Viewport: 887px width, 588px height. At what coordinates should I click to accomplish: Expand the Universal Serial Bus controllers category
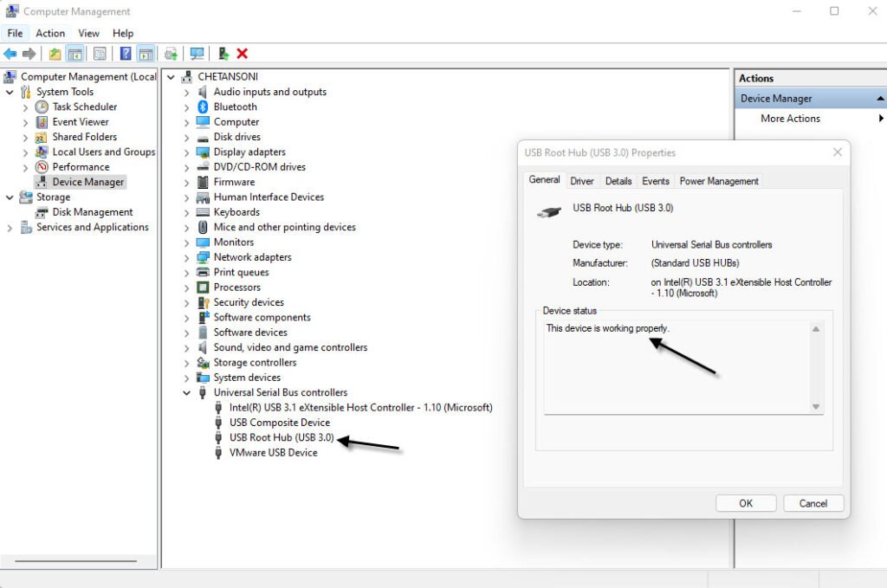(186, 392)
